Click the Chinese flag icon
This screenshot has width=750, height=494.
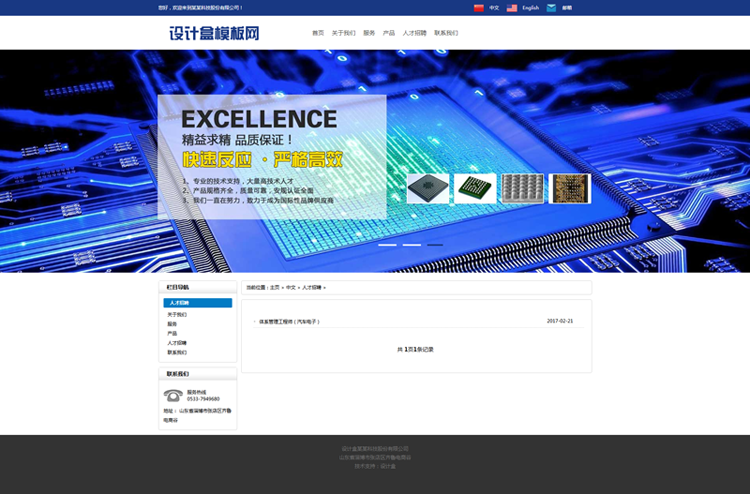pos(479,8)
